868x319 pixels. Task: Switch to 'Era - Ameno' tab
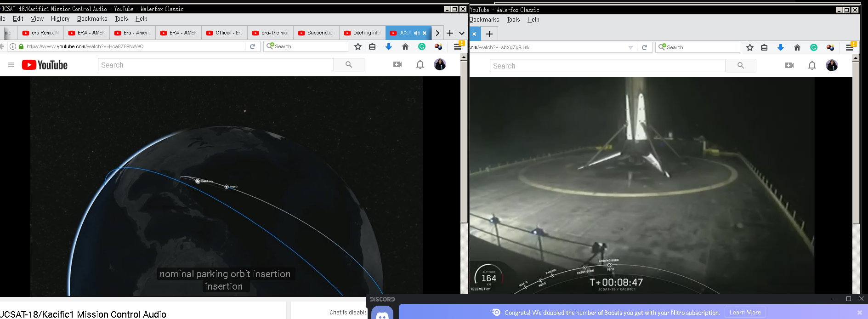tap(132, 33)
